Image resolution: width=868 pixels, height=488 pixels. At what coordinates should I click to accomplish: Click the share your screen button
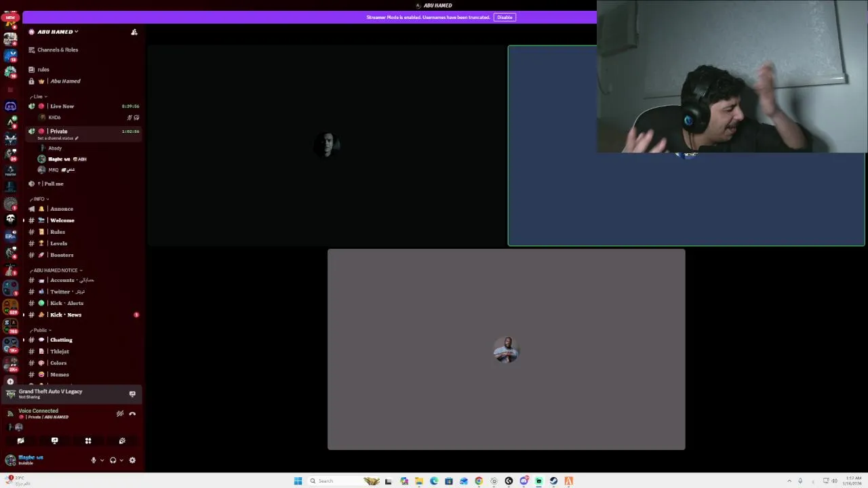tap(54, 441)
